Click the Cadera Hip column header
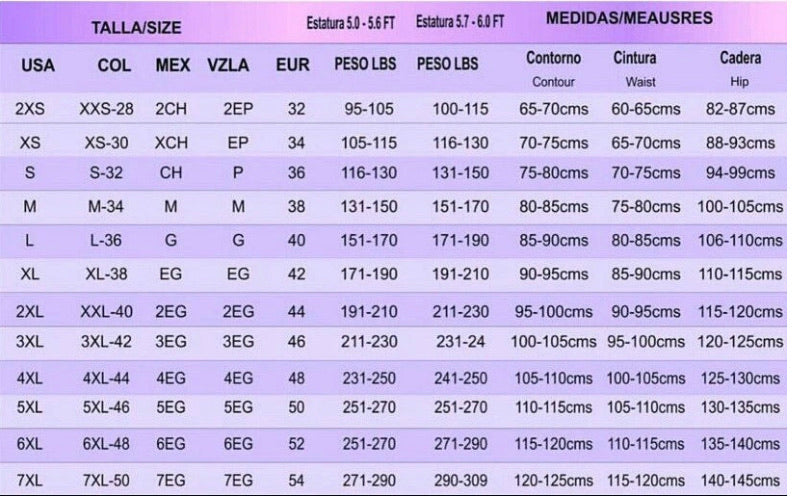This screenshot has height=497, width=793. pyautogui.click(x=740, y=68)
